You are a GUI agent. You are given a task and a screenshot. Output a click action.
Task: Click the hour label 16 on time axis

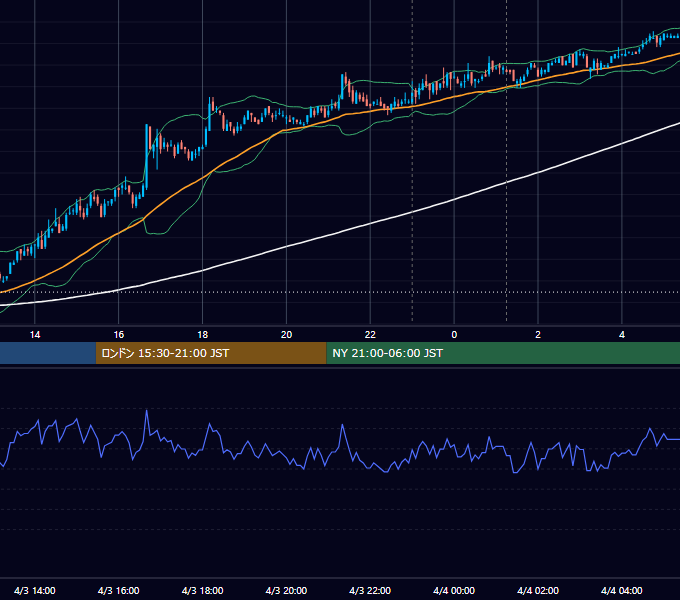(x=118, y=335)
